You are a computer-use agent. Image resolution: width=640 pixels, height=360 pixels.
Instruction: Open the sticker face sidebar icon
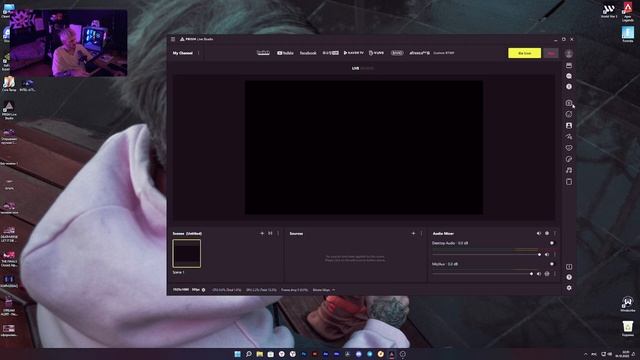point(569,114)
